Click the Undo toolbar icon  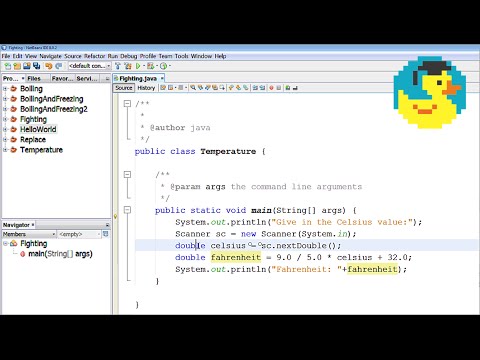49,66
